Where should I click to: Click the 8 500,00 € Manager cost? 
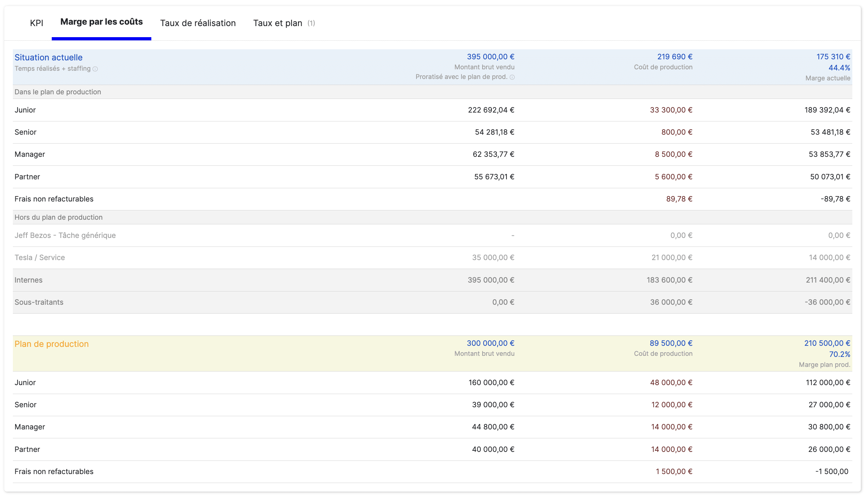coord(673,154)
